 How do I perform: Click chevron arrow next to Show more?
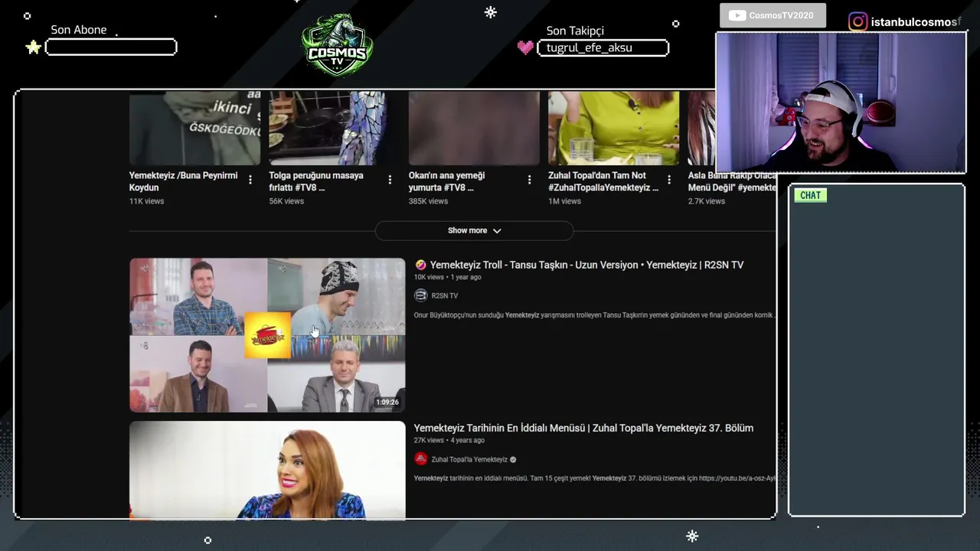pyautogui.click(x=497, y=230)
